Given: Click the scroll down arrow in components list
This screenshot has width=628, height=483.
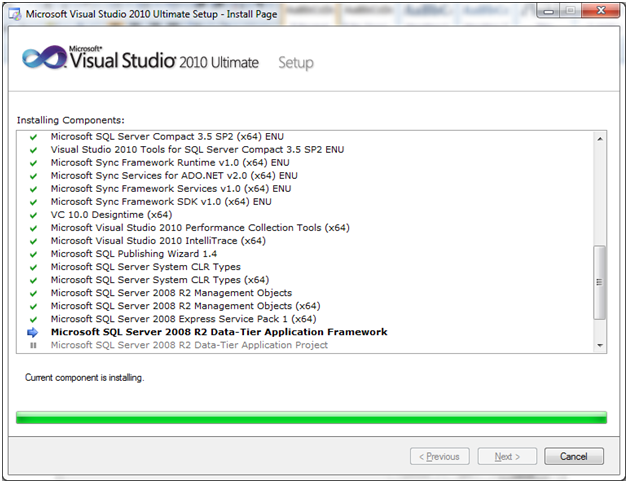Looking at the screenshot, I should pos(600,345).
